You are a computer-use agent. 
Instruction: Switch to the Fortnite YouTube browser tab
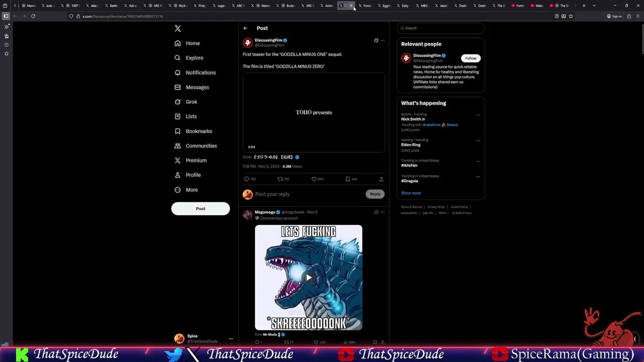click(x=519, y=6)
